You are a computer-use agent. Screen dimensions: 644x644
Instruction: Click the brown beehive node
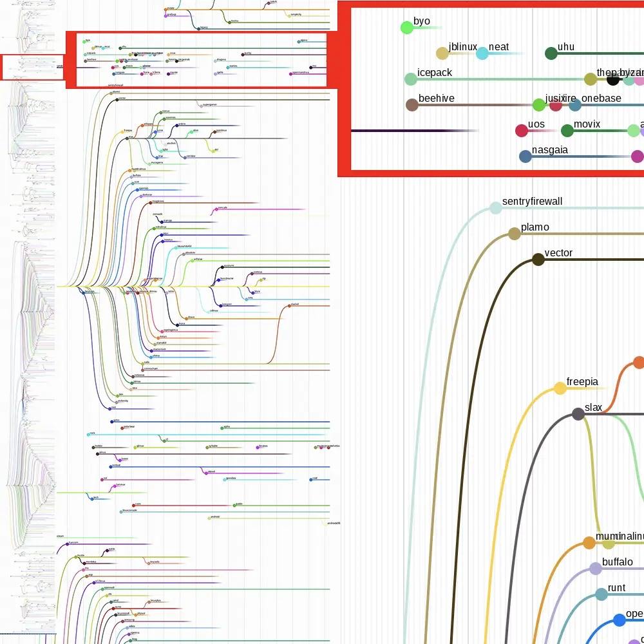(412, 105)
